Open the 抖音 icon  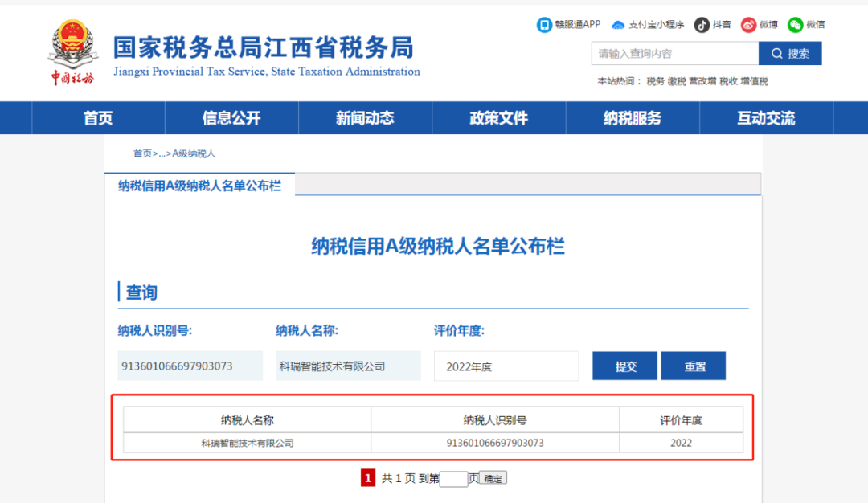tap(702, 25)
